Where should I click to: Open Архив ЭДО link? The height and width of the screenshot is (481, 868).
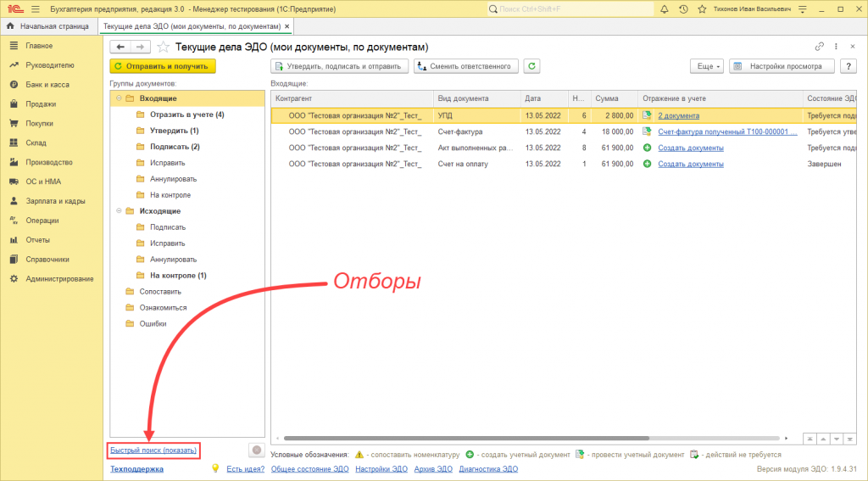coord(433,469)
